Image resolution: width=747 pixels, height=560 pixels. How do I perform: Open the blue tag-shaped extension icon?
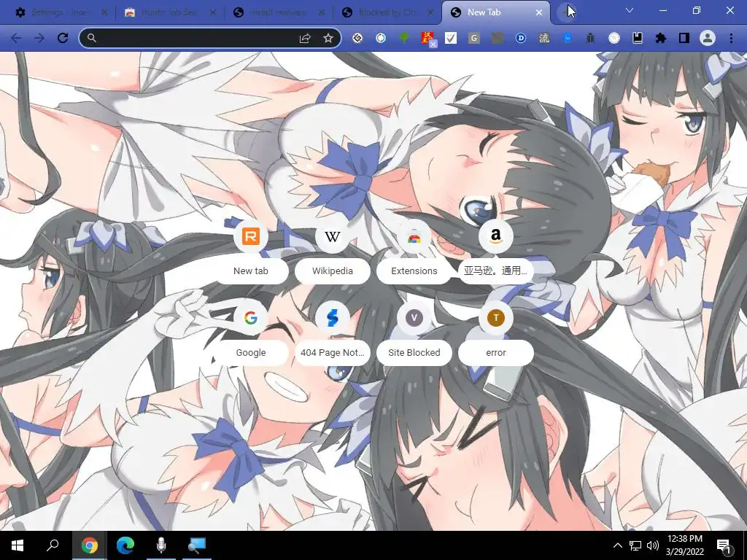coord(568,38)
